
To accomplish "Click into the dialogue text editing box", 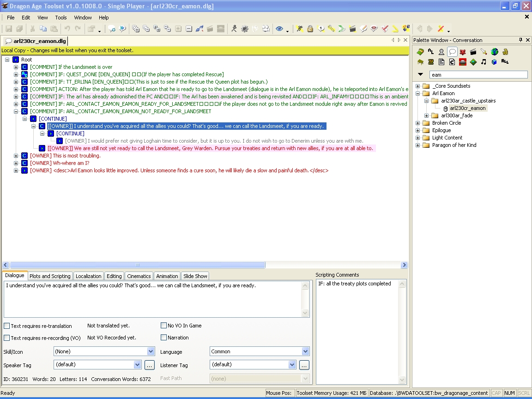I will pos(153,299).
